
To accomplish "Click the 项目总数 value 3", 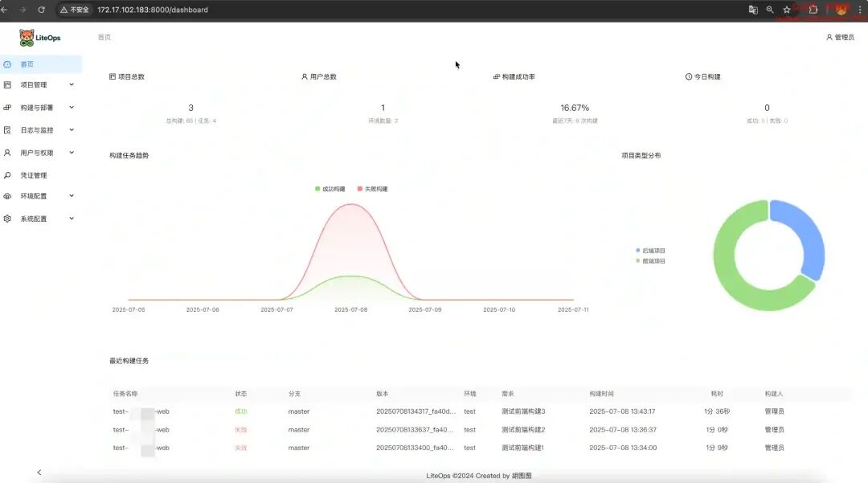I will pyautogui.click(x=191, y=108).
